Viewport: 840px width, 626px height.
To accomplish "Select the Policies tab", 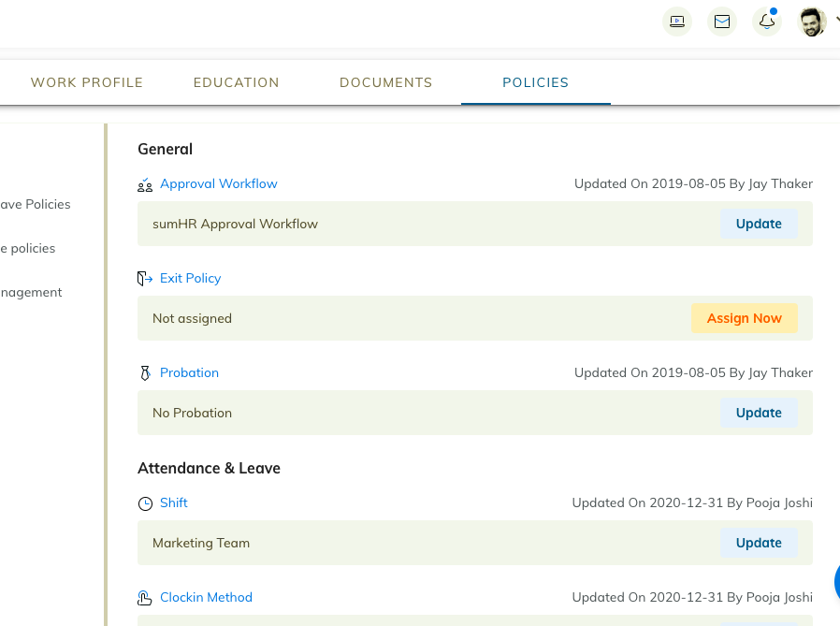I will tap(536, 82).
